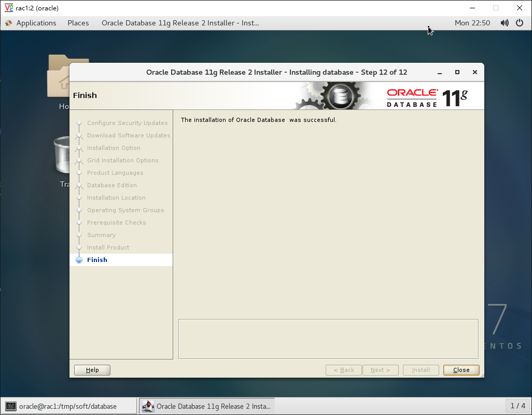This screenshot has height=415, width=532.
Task: Select Oracle Database Installer taskbar entry
Action: pyautogui.click(x=206, y=406)
